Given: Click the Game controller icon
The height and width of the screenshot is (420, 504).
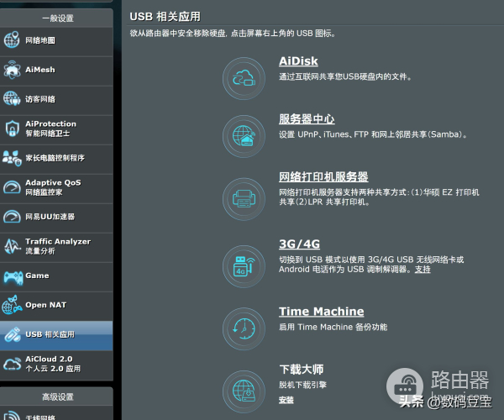Looking at the screenshot, I should coord(13,277).
